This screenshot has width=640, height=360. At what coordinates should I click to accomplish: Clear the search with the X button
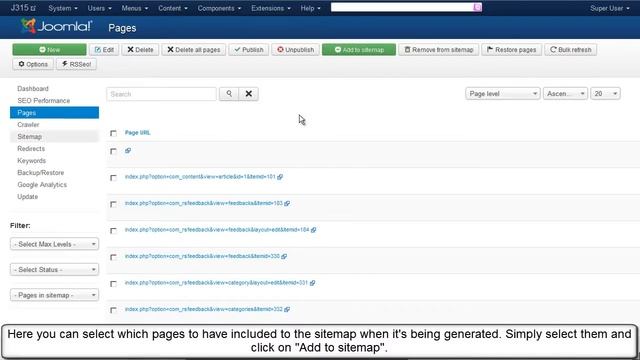point(249,94)
